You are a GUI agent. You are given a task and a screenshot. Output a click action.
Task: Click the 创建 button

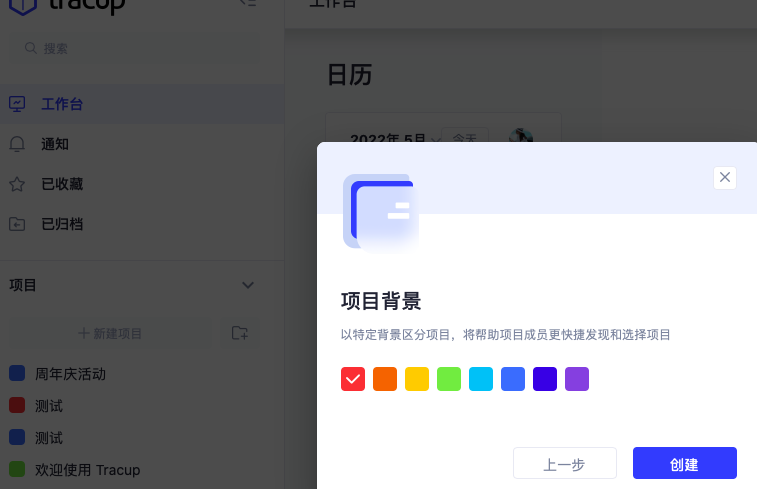tap(684, 464)
